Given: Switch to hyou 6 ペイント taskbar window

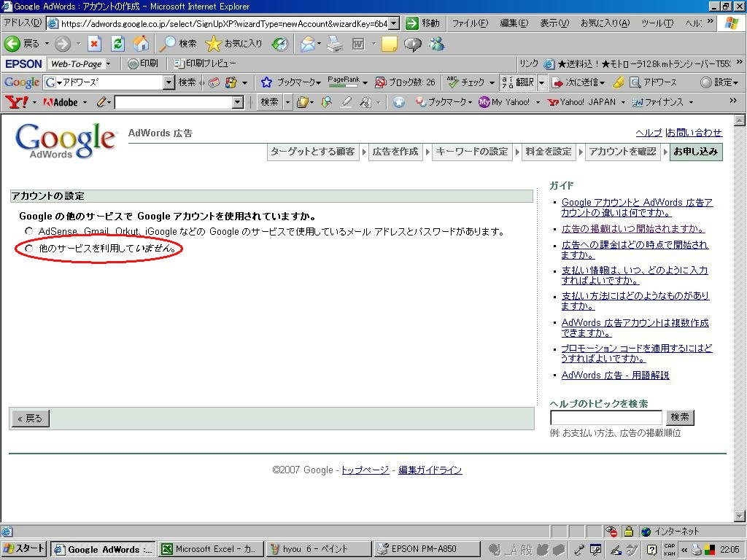Looking at the screenshot, I should tap(318, 549).
